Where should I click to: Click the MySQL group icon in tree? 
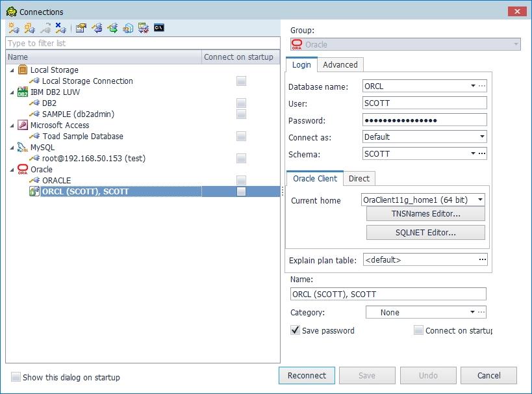point(23,148)
